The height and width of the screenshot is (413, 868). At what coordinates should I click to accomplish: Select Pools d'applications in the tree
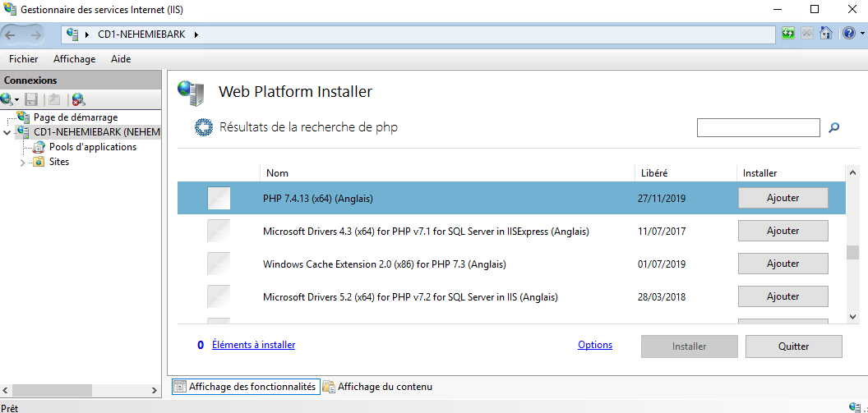pyautogui.click(x=92, y=147)
